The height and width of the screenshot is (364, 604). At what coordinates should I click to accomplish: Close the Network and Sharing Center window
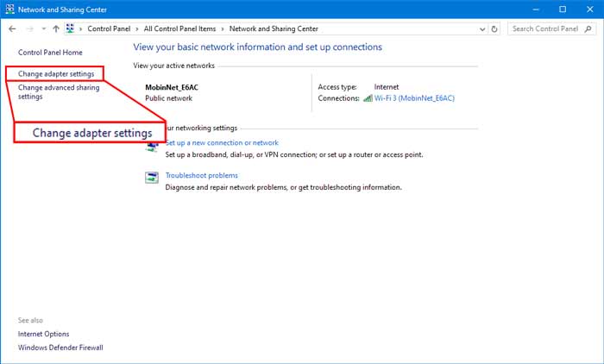coord(589,9)
